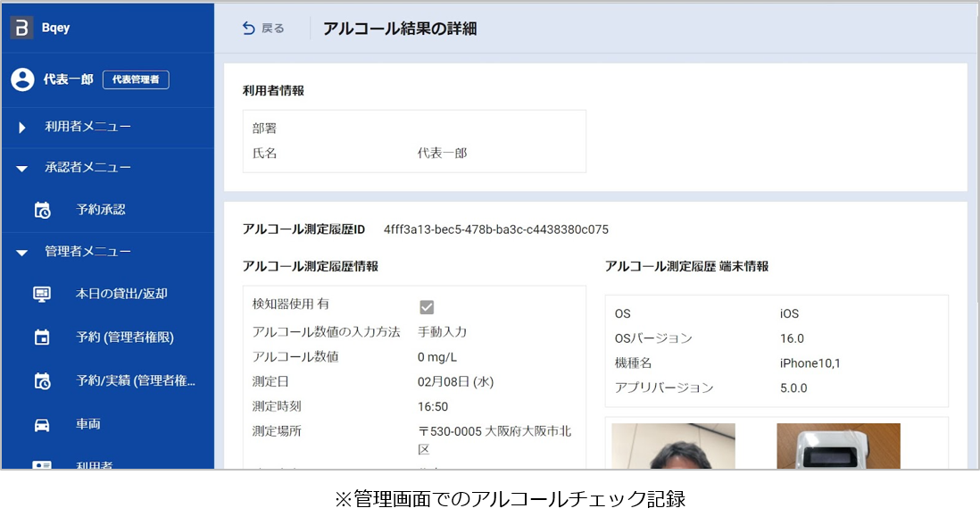This screenshot has width=980, height=525.
Task: Expand the 利用者メニュー section
Action: tap(22, 128)
